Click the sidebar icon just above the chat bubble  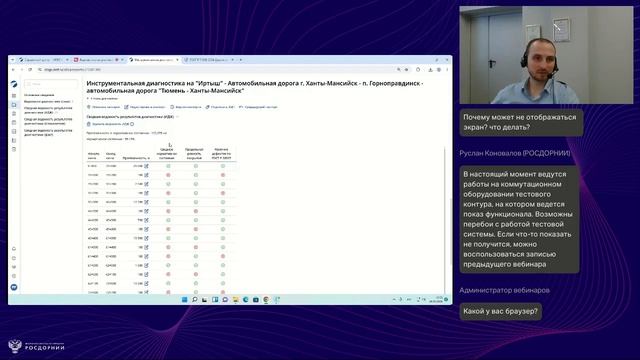coord(14,276)
